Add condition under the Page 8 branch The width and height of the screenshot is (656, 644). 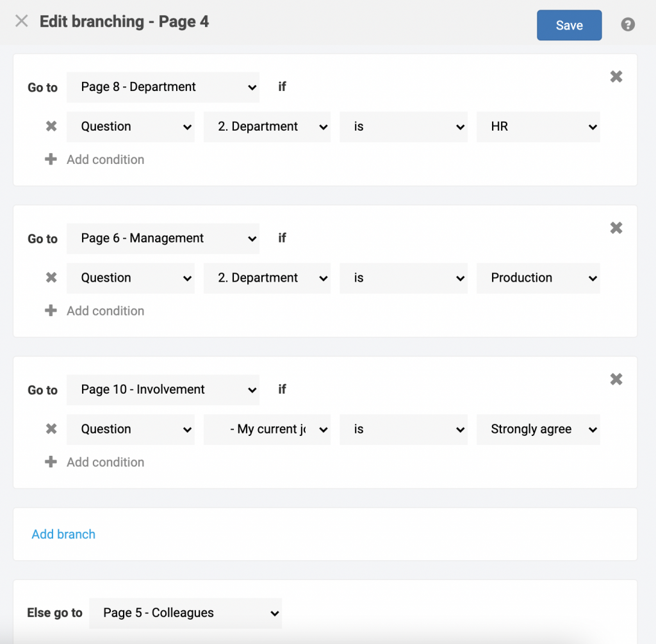[x=95, y=159]
